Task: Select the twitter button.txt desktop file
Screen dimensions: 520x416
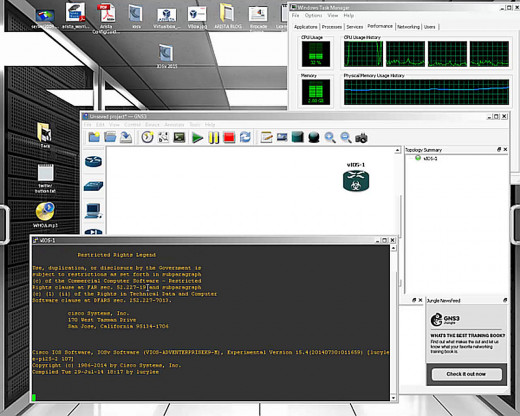Action: pyautogui.click(x=45, y=179)
